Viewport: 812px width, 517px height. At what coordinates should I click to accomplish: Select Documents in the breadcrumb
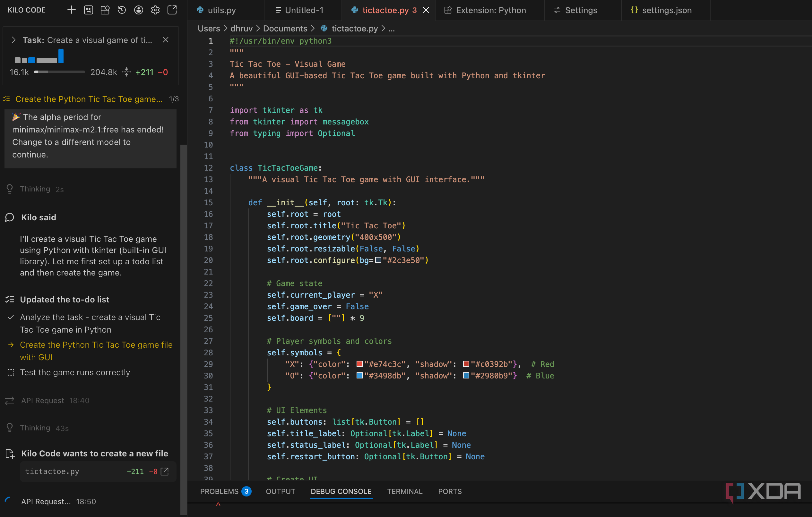285,29
